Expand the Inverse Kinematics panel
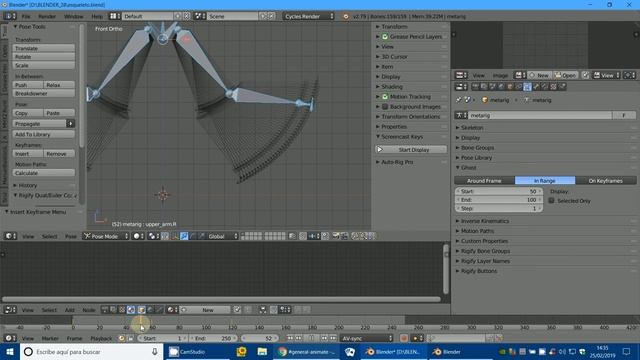The height and width of the screenshot is (360, 640). point(484,221)
